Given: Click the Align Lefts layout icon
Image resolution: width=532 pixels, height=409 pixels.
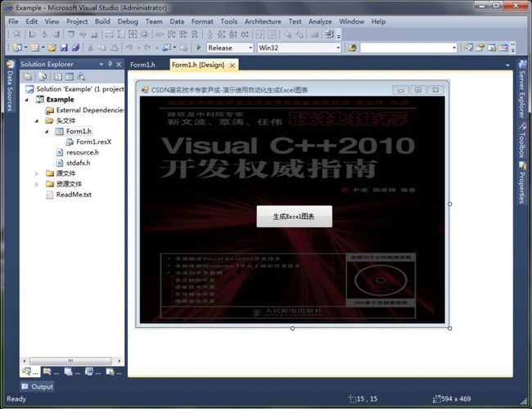Looking at the screenshot, I should 32,34.
